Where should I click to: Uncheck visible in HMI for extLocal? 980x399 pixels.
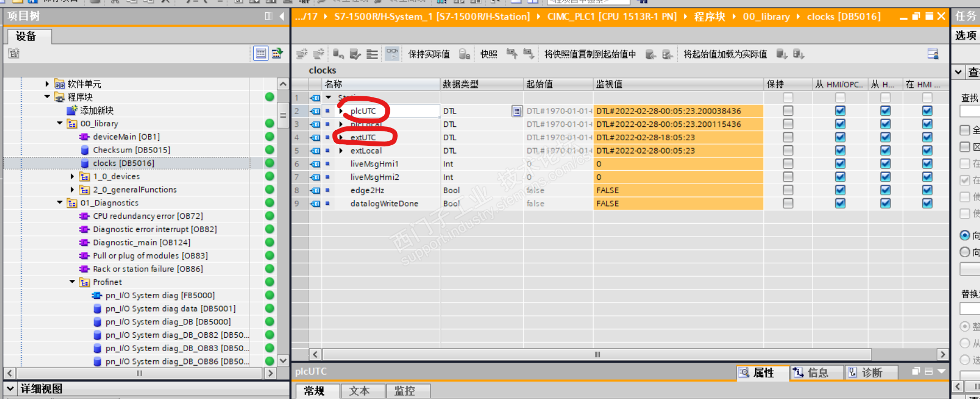tap(927, 151)
